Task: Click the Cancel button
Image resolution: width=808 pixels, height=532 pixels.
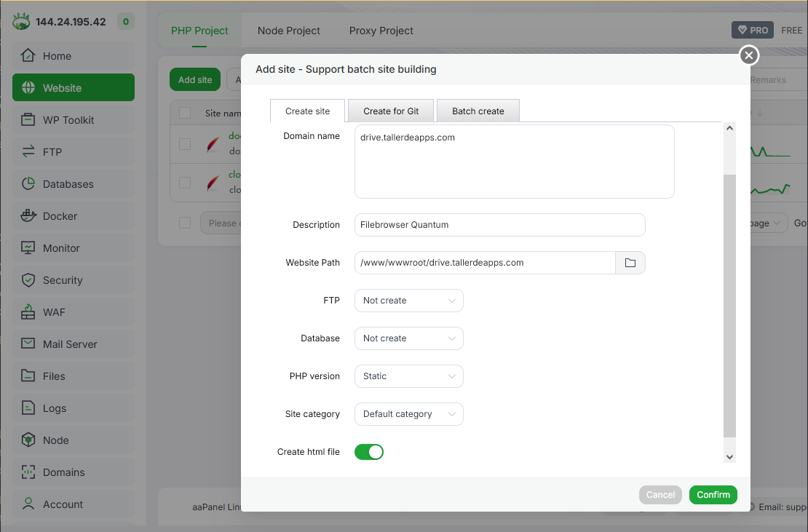Action: (660, 495)
